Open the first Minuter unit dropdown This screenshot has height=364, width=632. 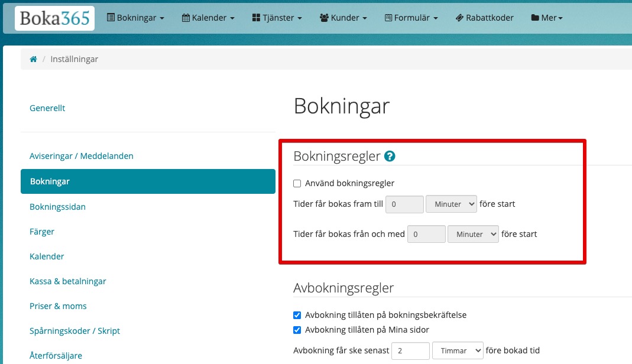(x=451, y=204)
